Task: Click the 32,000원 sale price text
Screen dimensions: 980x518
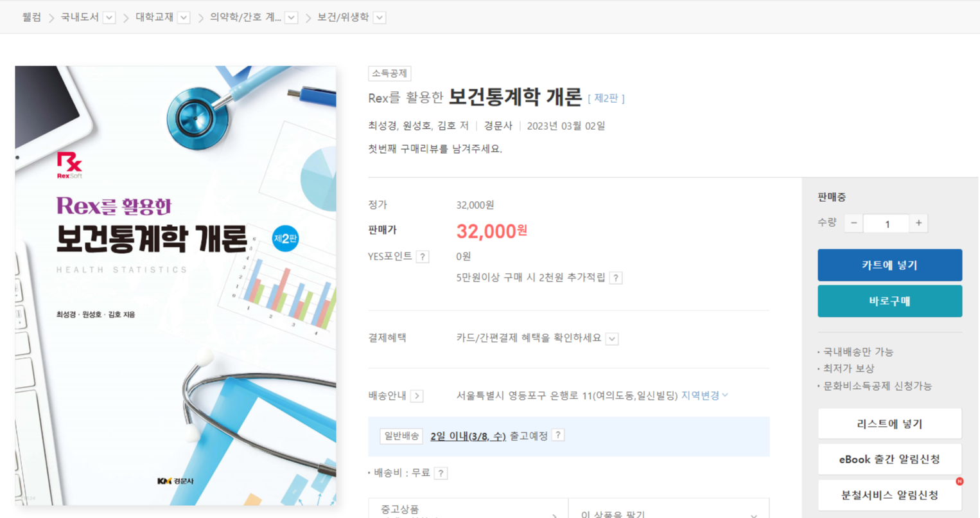Action: tap(492, 231)
